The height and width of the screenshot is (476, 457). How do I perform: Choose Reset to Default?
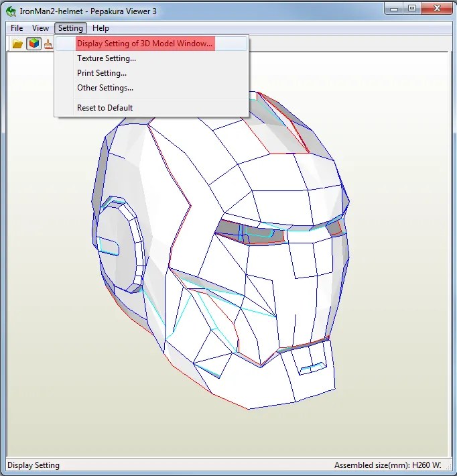(x=151, y=108)
